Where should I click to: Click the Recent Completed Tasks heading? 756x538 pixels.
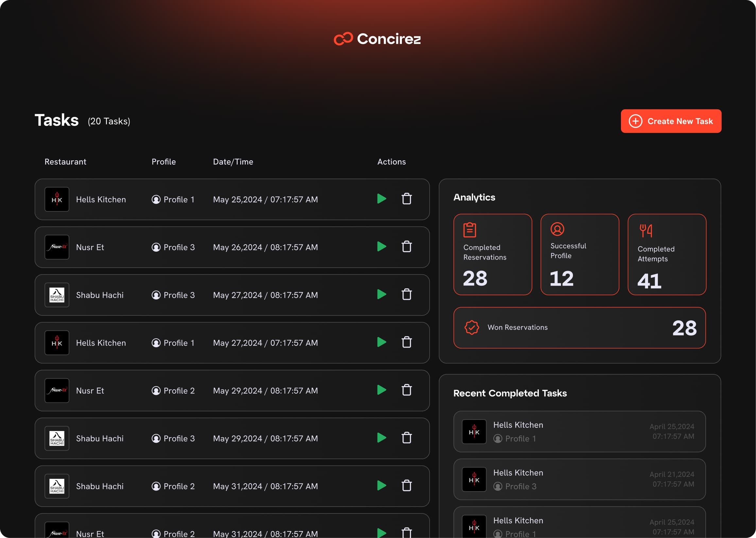coord(510,393)
